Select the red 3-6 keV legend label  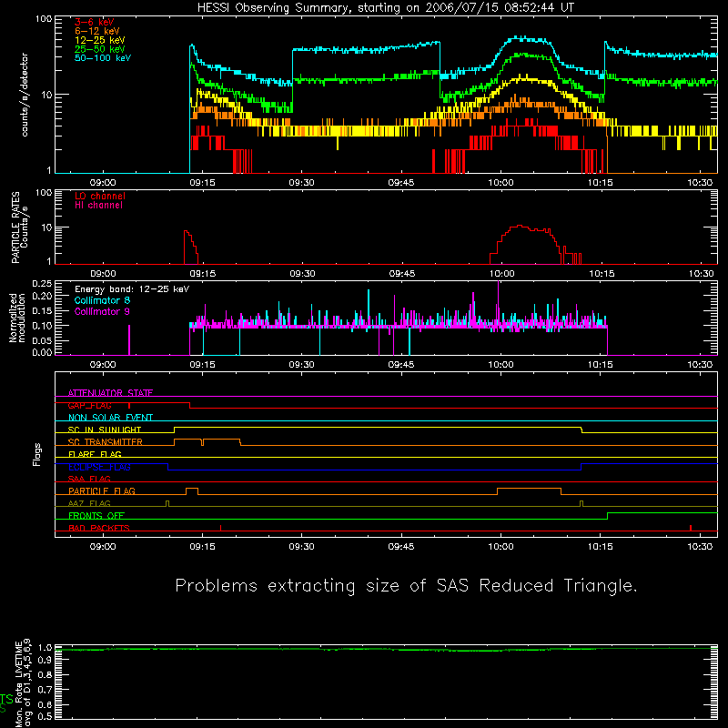pos(94,22)
